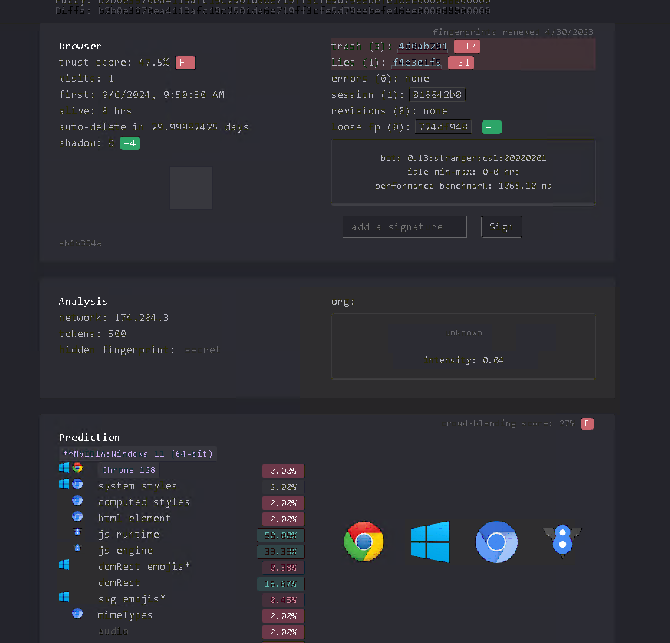Click the large Google Chrome logo
Viewport: 670px width, 643px height.
point(363,541)
